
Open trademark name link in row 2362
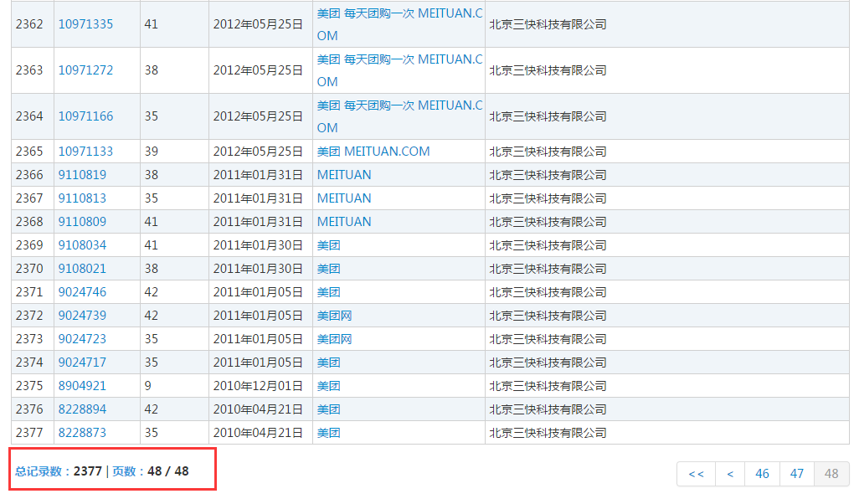tap(399, 24)
